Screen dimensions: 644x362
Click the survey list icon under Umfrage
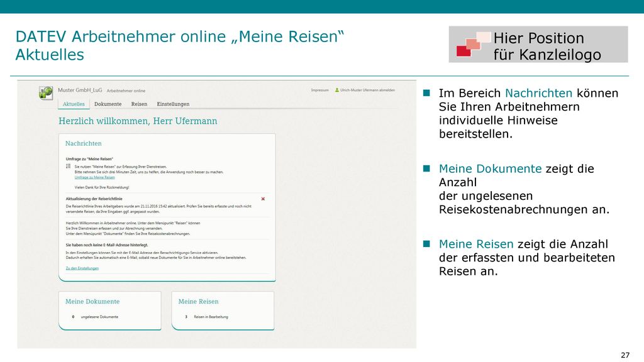68,166
